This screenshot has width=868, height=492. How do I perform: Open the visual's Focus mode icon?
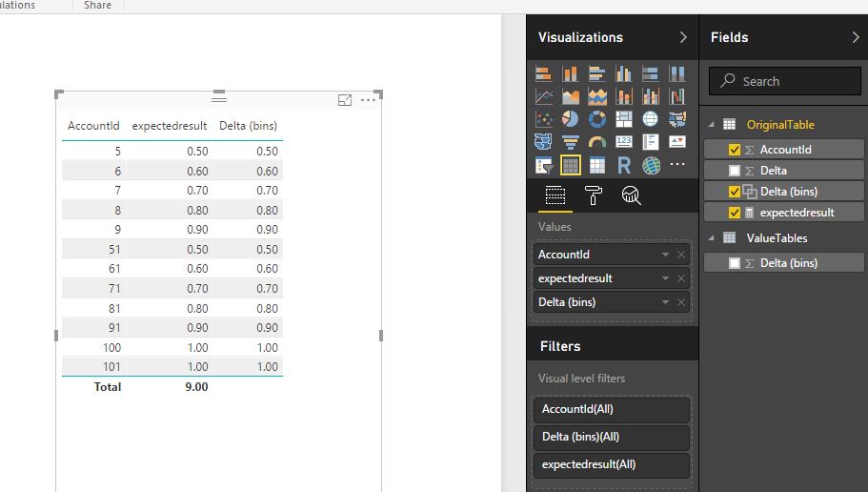[x=345, y=100]
